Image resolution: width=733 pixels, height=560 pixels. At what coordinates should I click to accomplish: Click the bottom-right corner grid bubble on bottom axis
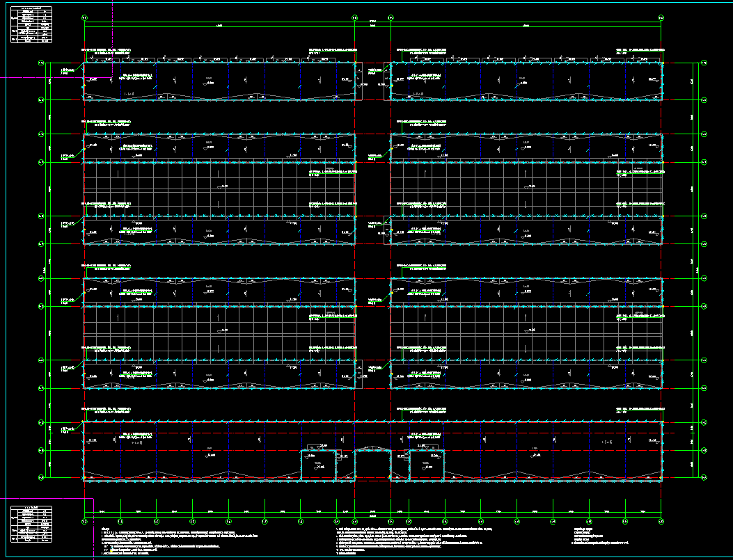(x=661, y=521)
